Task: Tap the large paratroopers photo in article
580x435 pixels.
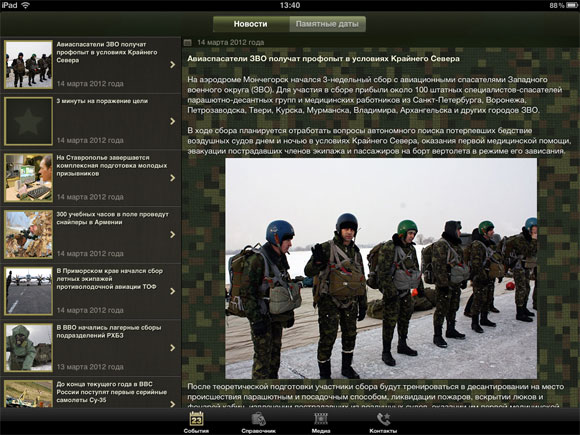Action: point(381,269)
